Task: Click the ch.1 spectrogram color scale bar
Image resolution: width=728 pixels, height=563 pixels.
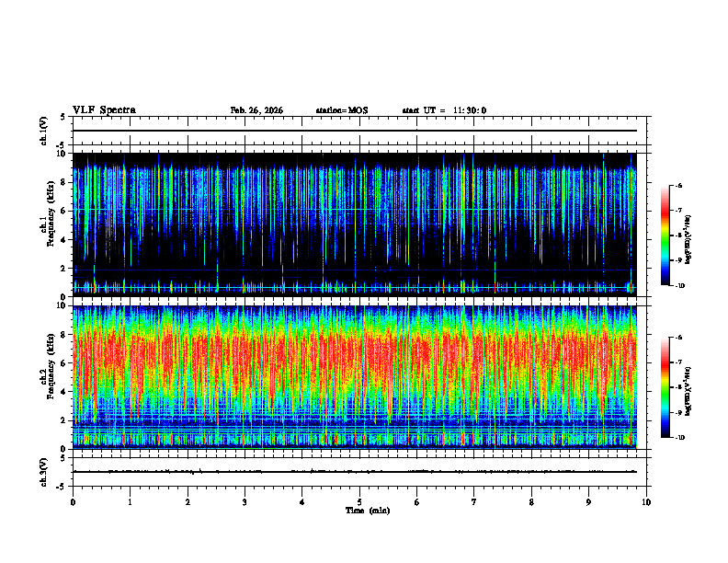Action: [x=665, y=236]
